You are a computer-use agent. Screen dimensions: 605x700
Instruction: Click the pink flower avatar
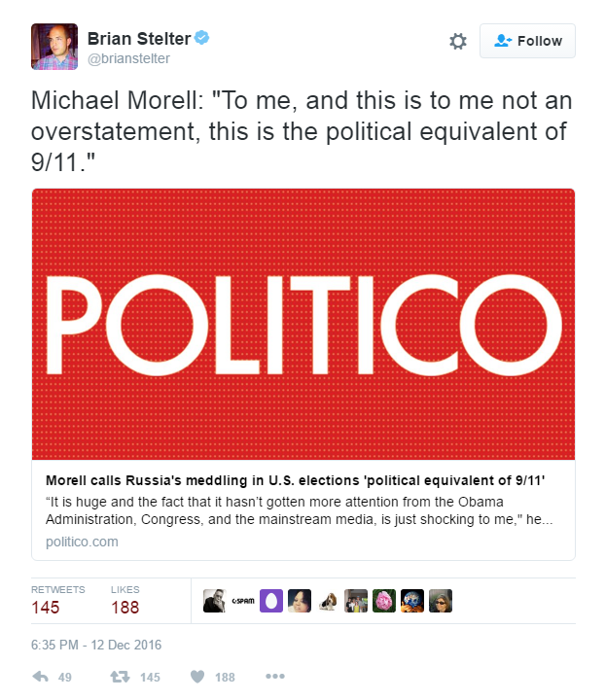384,601
